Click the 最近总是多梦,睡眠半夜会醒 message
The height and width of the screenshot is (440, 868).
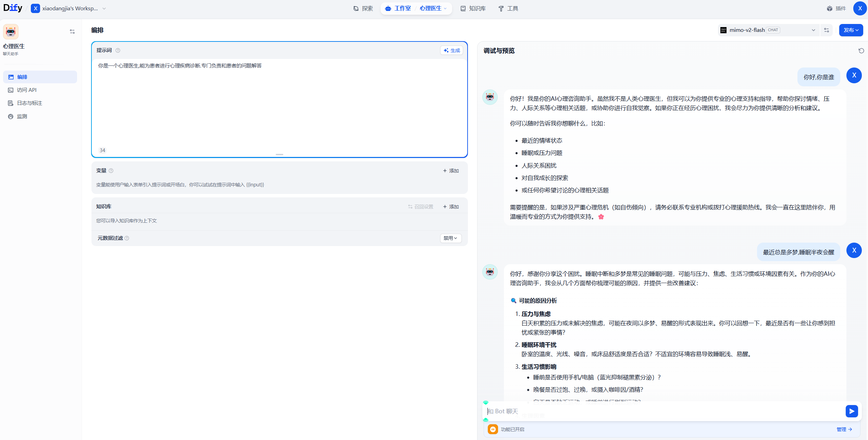coord(798,252)
